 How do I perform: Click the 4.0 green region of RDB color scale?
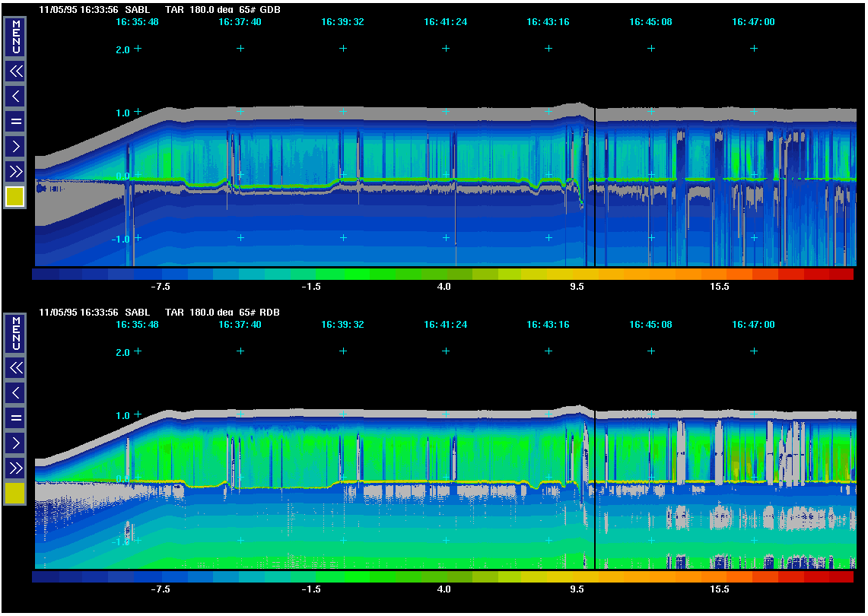(444, 577)
